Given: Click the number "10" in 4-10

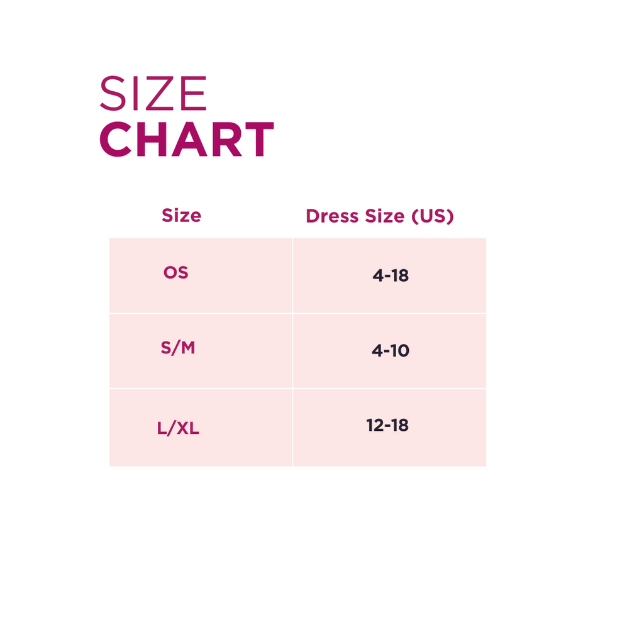Looking at the screenshot, I should click(400, 351).
